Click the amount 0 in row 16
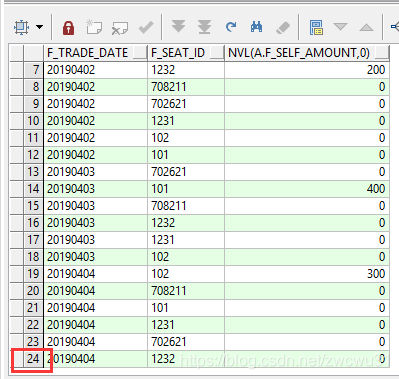 (x=382, y=223)
